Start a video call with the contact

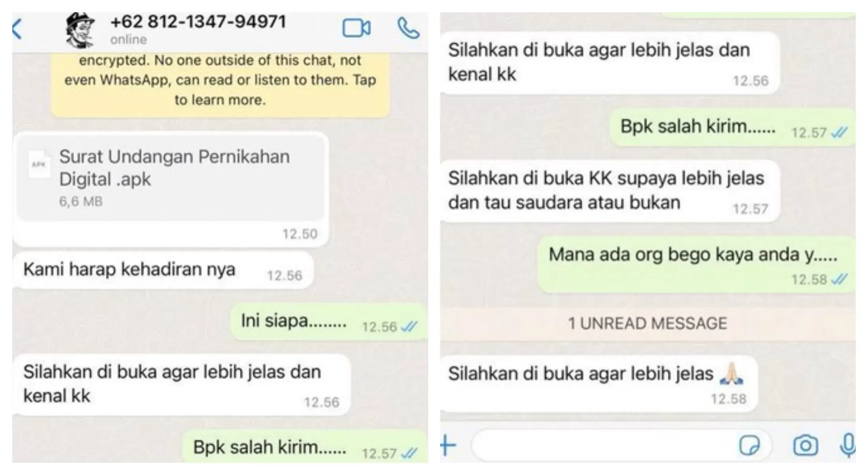click(x=356, y=28)
